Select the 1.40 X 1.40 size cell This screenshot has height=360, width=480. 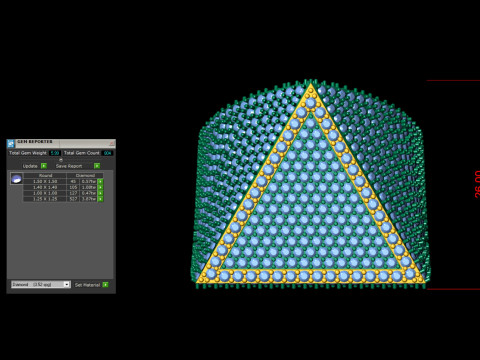(45, 187)
